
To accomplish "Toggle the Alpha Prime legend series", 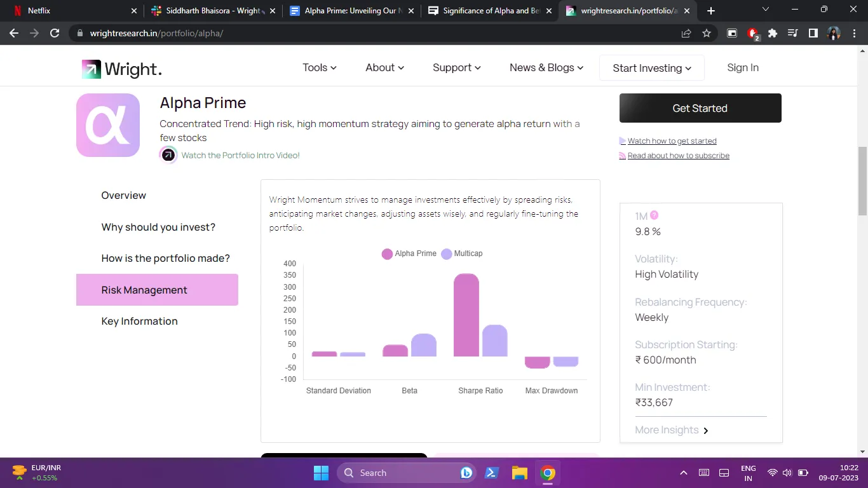I will pyautogui.click(x=409, y=254).
